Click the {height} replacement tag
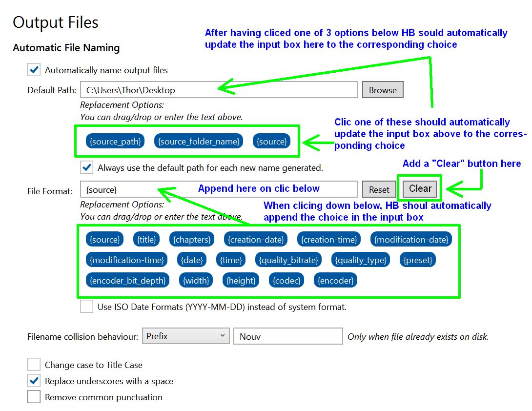The height and width of the screenshot is (411, 532). 241,280
